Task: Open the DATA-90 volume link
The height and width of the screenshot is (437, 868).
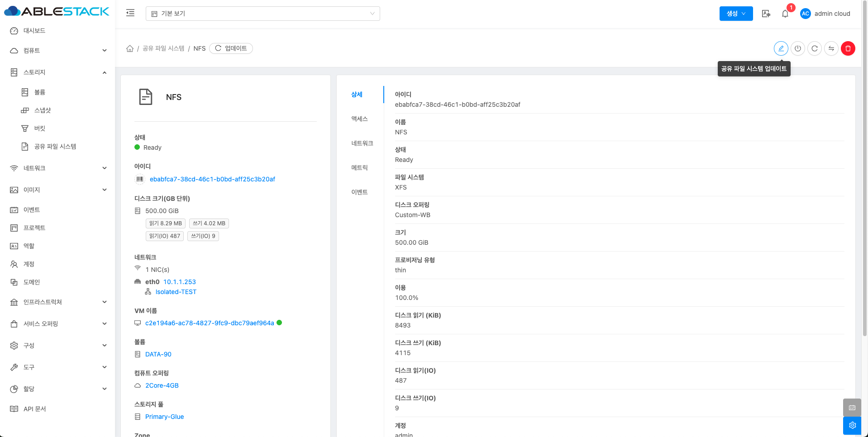Action: (x=158, y=354)
